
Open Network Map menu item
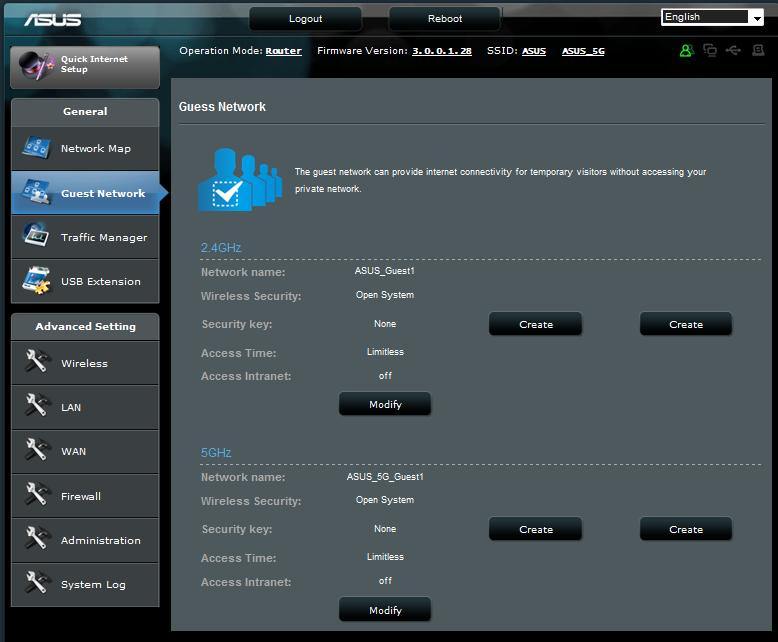tap(85, 148)
